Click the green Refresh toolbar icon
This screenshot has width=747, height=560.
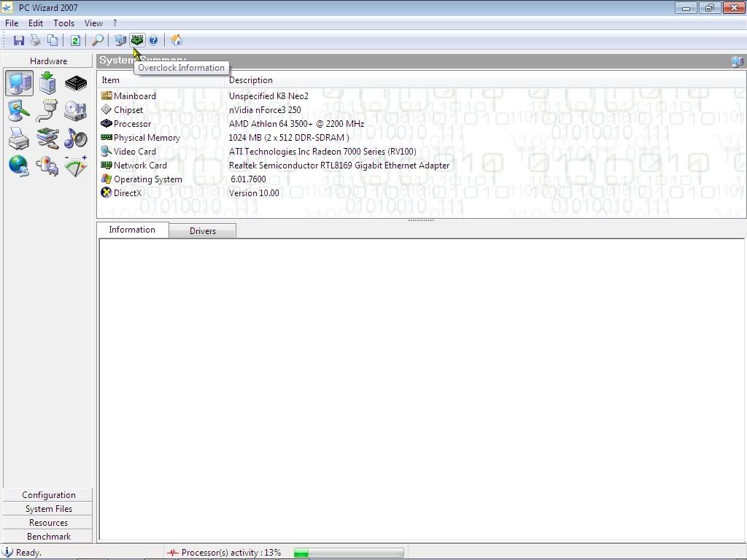tap(75, 41)
